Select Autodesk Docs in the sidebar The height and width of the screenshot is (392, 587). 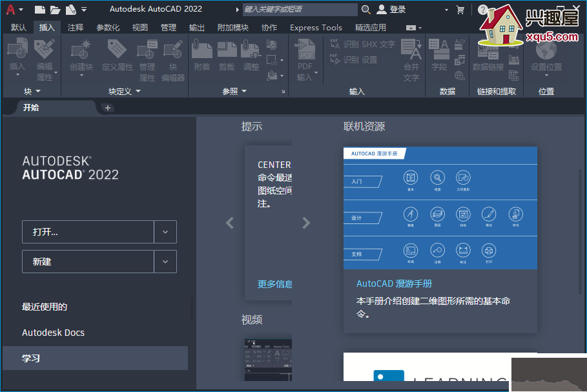tap(53, 333)
